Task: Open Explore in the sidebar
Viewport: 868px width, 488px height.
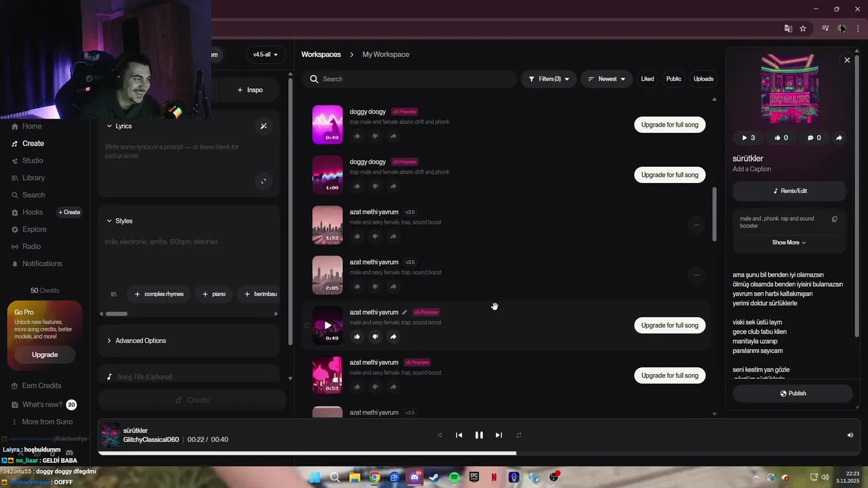Action: (x=34, y=229)
